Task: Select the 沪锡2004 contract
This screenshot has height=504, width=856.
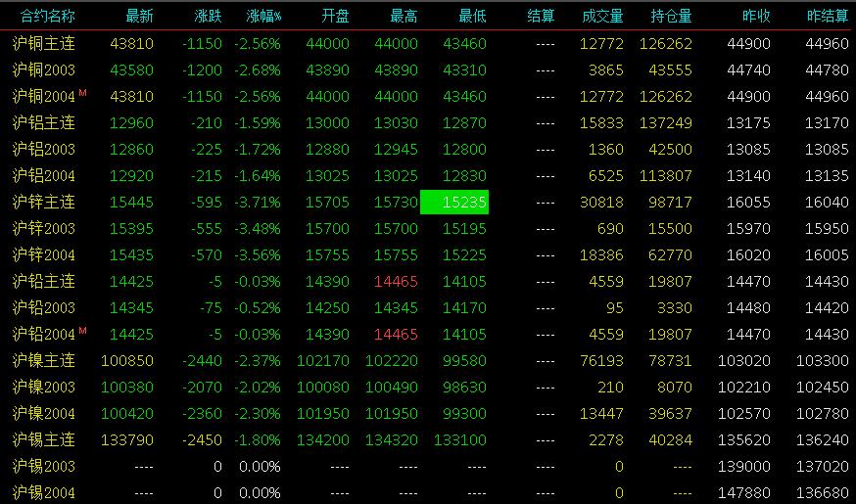Action: 44,492
